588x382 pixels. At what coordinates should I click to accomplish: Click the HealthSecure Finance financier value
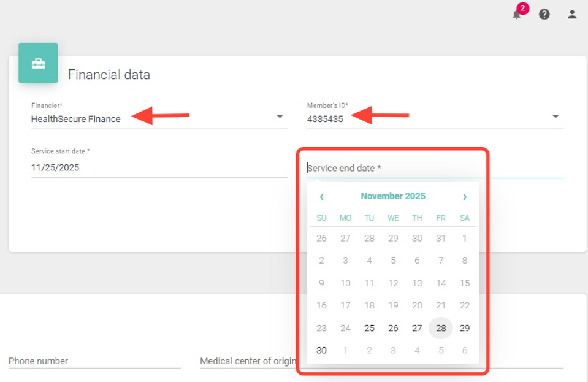(76, 119)
